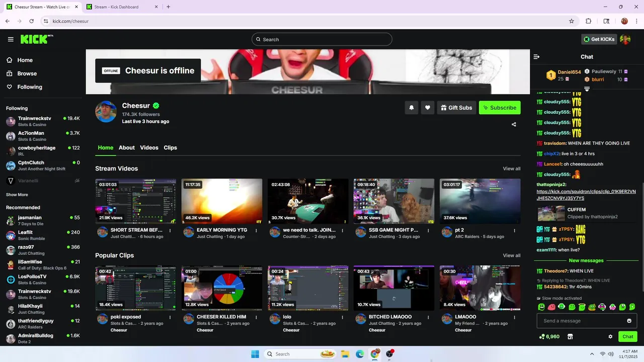Viewport: 644px width, 362px height.
Task: Click the Subscribe button
Action: point(500,108)
